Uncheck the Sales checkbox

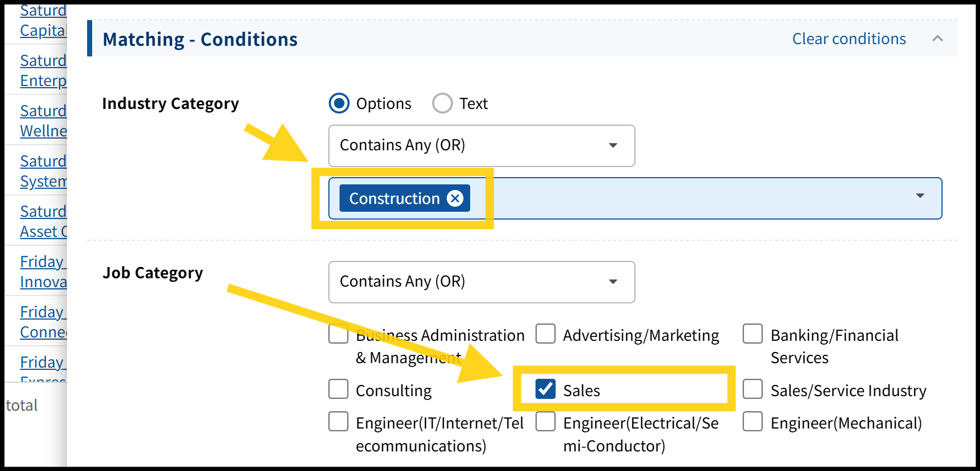(545, 389)
